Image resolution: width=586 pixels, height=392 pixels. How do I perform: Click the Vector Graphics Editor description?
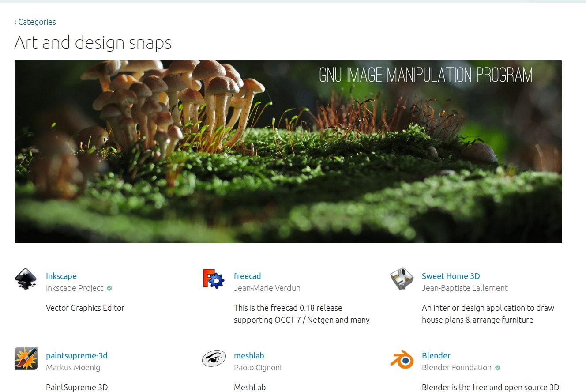85,308
